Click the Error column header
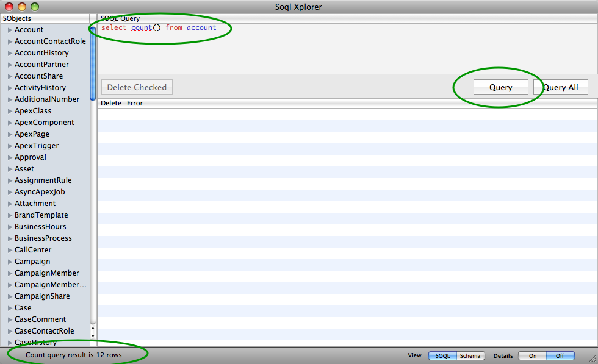Screen dimensions: 598x364 click(175, 103)
